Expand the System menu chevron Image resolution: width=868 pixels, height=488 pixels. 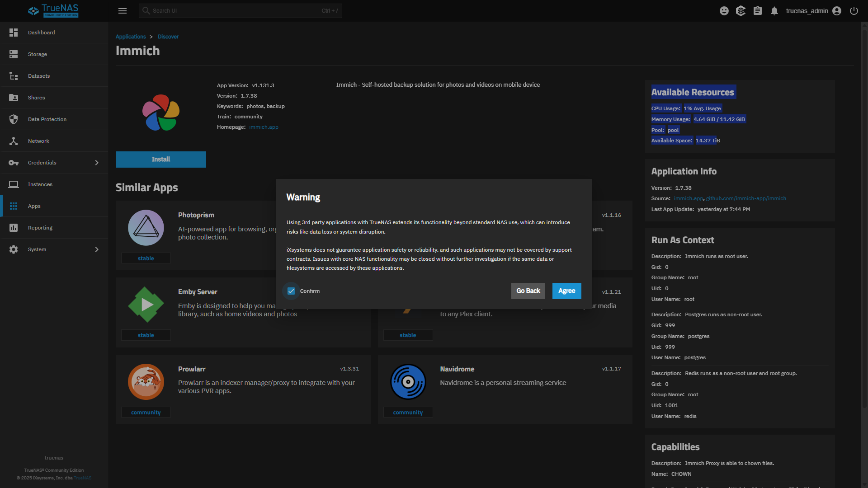pyautogui.click(x=97, y=249)
